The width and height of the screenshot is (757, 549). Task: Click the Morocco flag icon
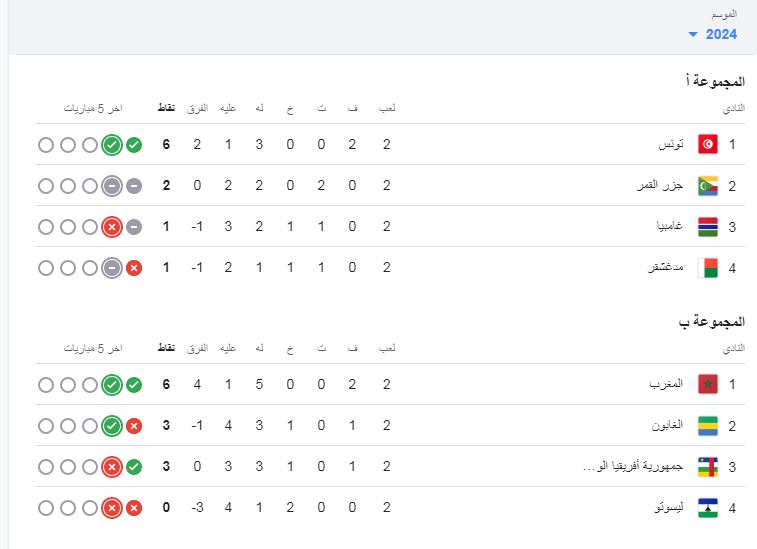point(707,385)
